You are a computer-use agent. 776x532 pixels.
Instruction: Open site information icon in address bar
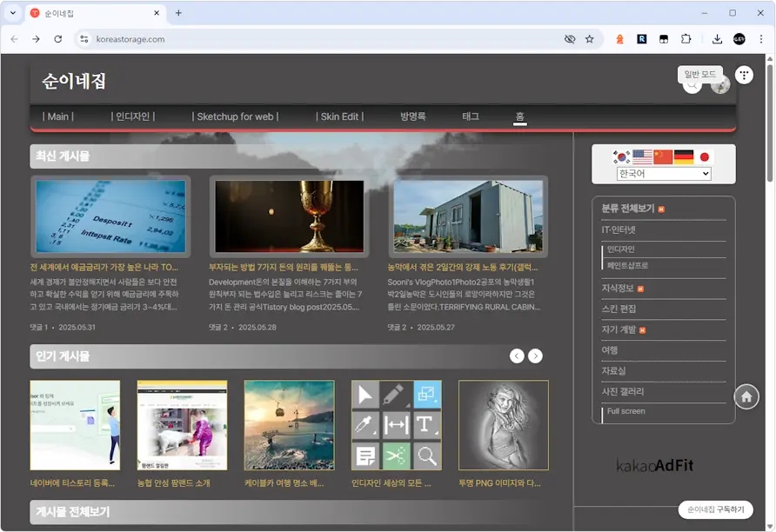click(84, 39)
